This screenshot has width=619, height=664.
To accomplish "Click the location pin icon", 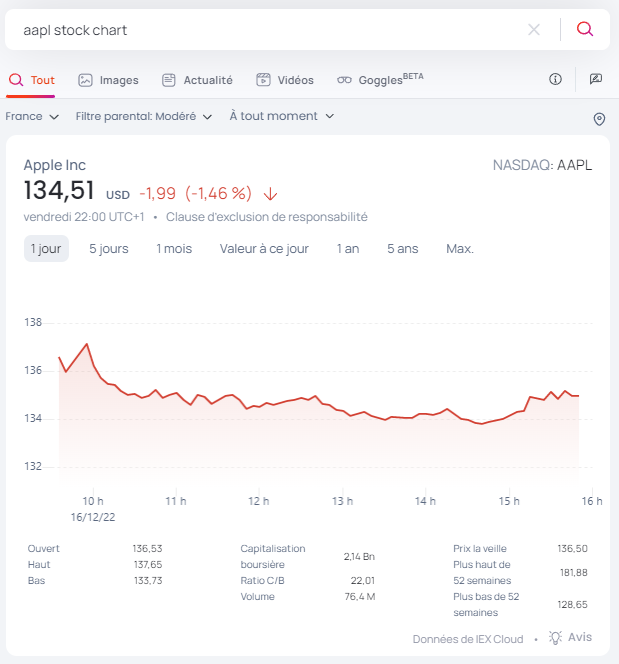I will click(x=599, y=119).
